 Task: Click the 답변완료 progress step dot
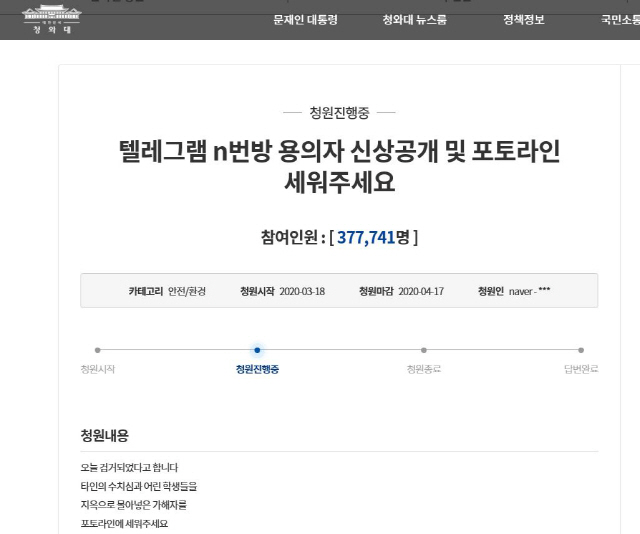coord(581,350)
